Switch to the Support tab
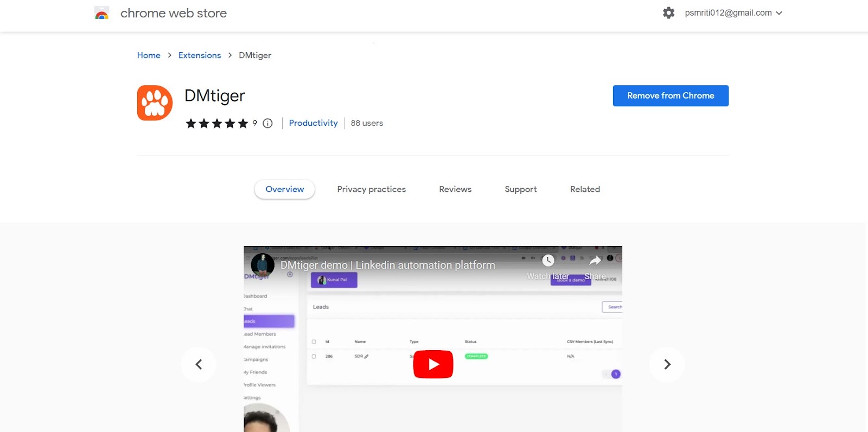This screenshot has width=868, height=432. 521,189
